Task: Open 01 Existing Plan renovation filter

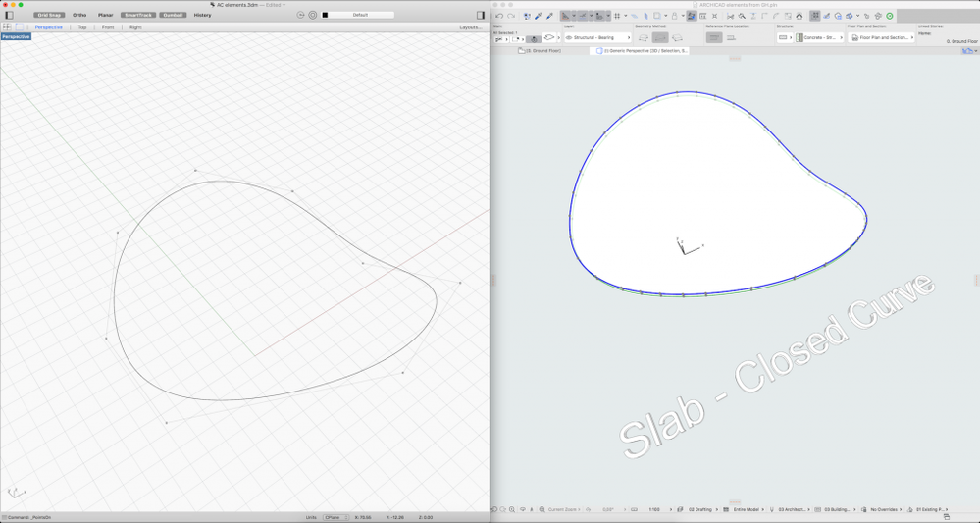Action: (929, 510)
